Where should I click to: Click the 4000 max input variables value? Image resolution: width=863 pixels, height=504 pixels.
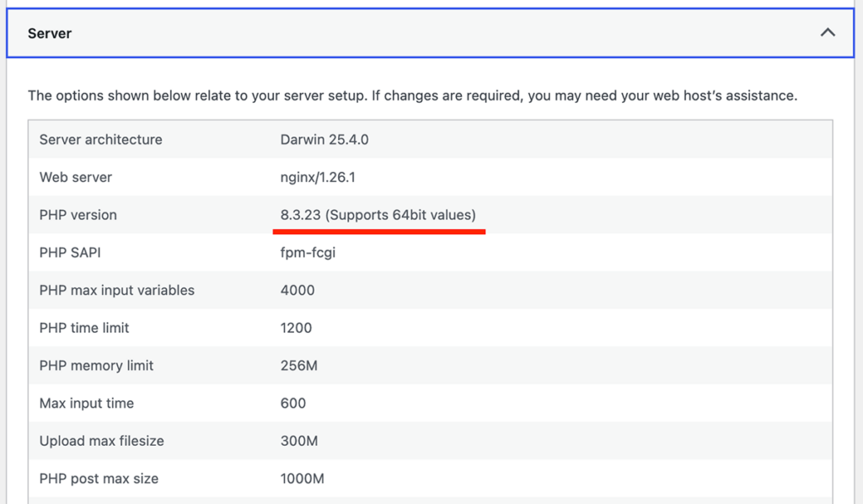[297, 290]
